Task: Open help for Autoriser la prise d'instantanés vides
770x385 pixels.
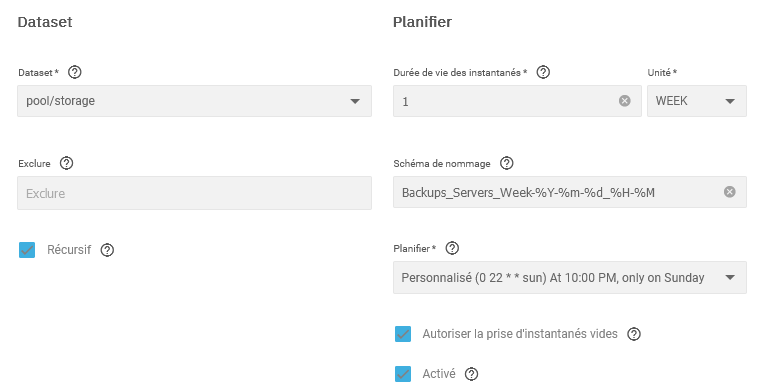Action: (634, 334)
